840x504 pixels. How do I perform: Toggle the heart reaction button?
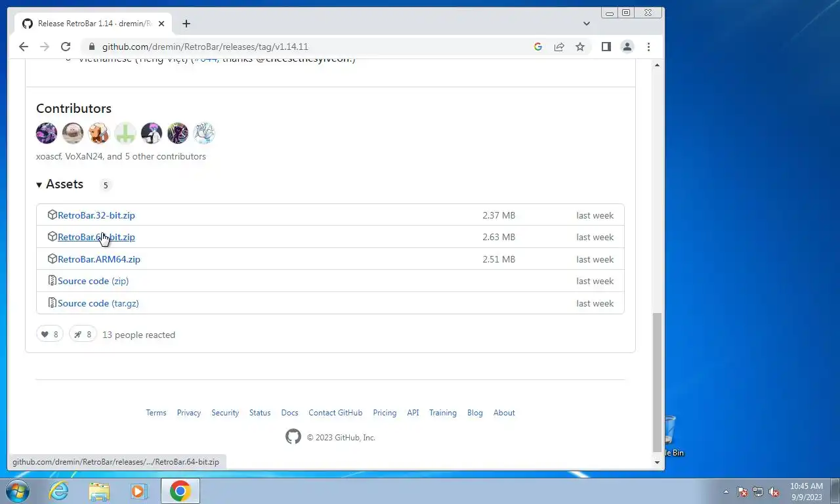click(50, 335)
